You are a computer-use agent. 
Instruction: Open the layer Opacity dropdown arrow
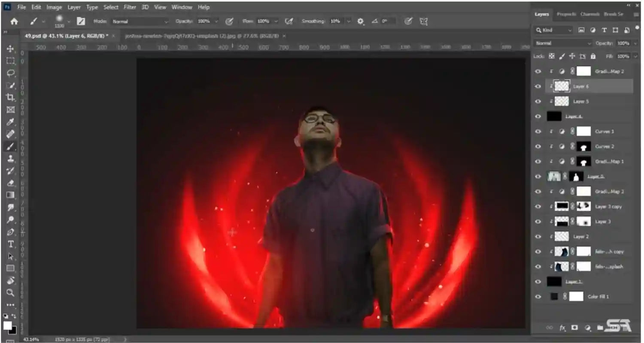635,43
